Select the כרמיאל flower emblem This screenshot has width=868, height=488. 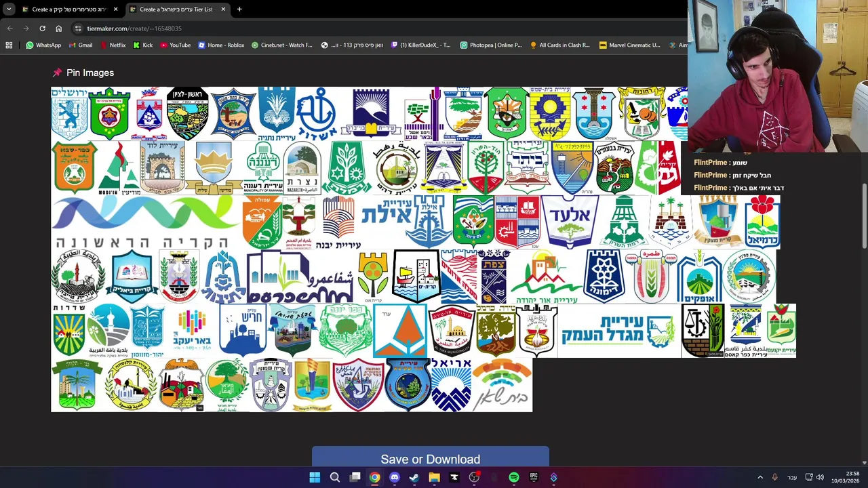(762, 222)
